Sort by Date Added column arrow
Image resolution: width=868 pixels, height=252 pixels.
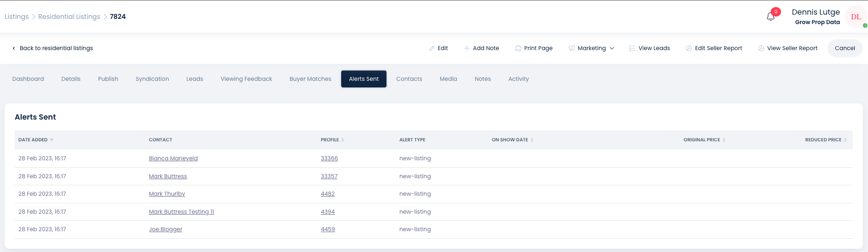tap(52, 140)
